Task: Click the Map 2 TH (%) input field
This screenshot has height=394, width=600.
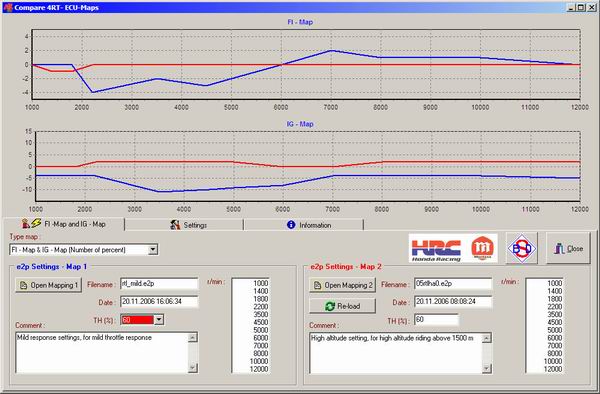Action: click(x=436, y=320)
